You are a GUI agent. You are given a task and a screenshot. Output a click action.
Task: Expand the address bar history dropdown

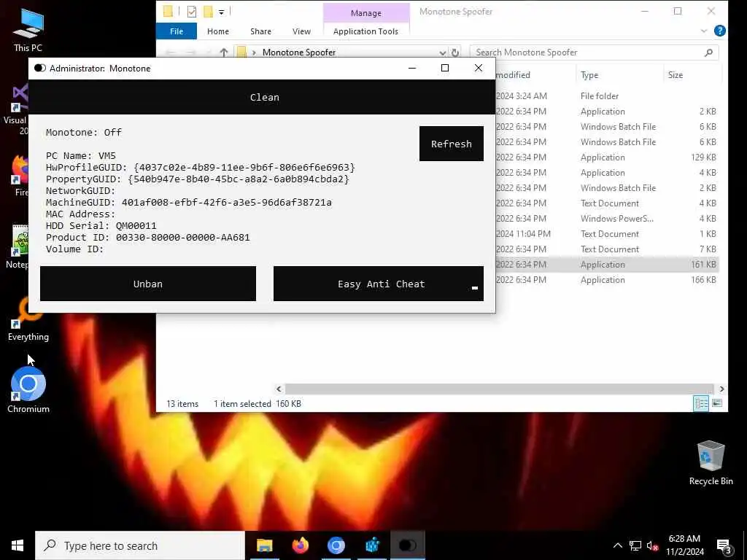click(443, 52)
